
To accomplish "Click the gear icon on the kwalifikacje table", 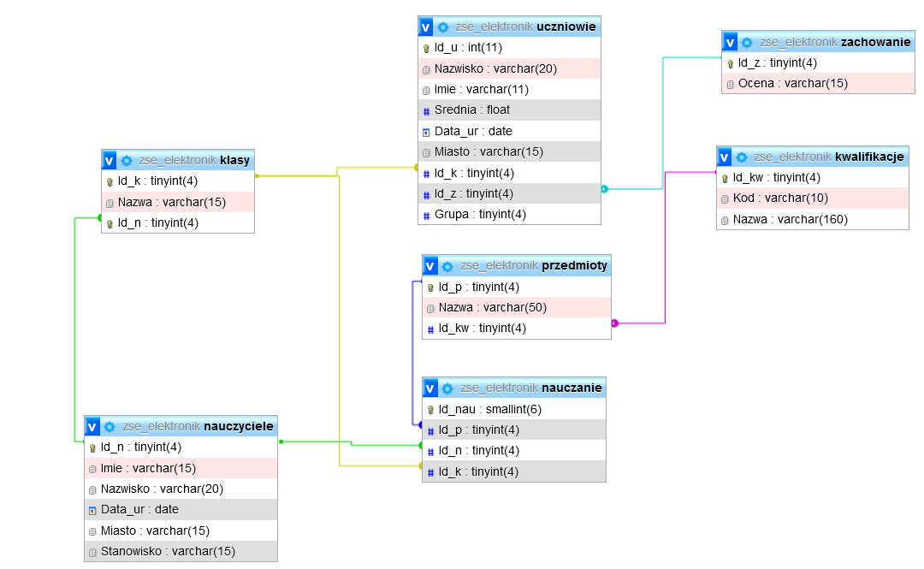I will 742,157.
